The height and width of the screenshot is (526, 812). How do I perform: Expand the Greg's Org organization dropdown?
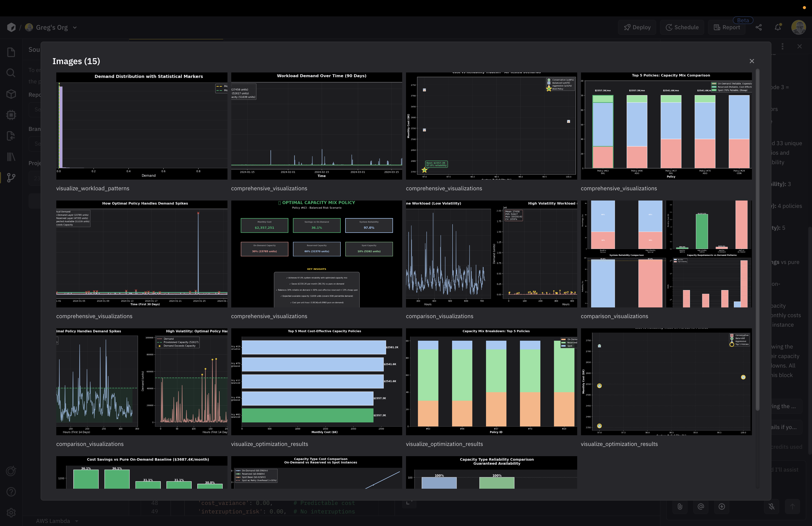(x=75, y=27)
